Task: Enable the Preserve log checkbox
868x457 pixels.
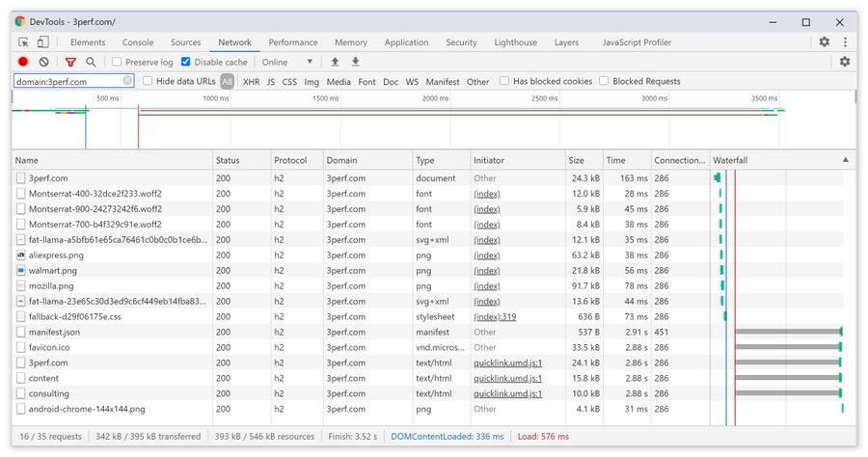Action: pos(117,62)
